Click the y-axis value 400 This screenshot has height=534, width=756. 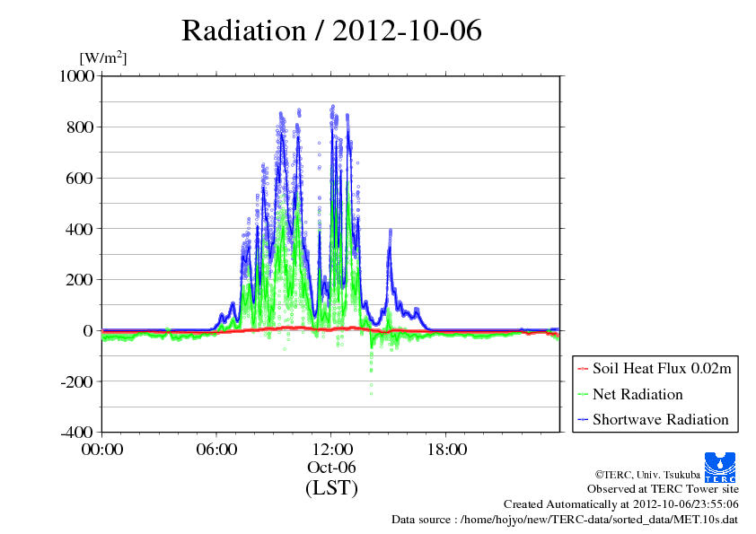point(80,229)
